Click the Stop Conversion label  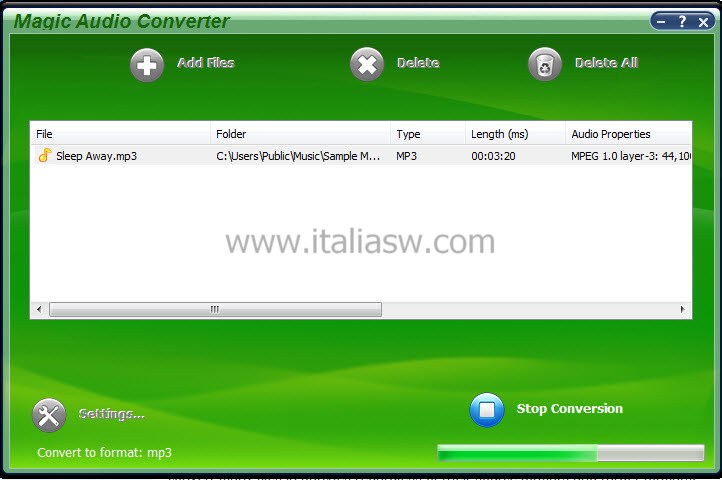[x=570, y=409]
